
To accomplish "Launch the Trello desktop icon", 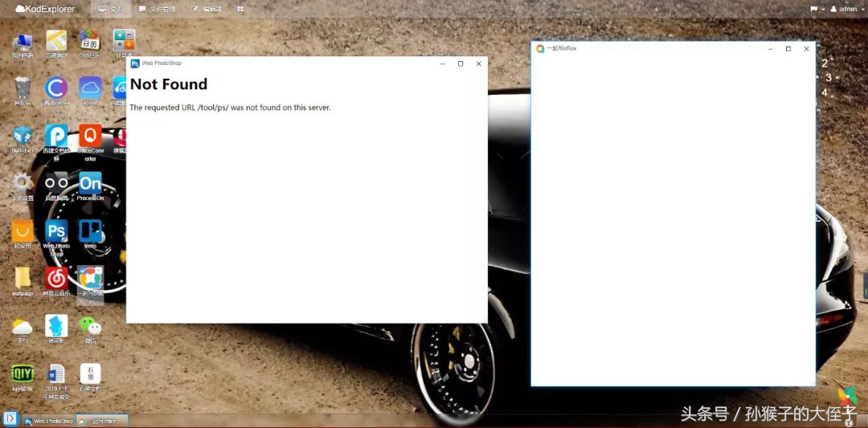I will (x=90, y=231).
